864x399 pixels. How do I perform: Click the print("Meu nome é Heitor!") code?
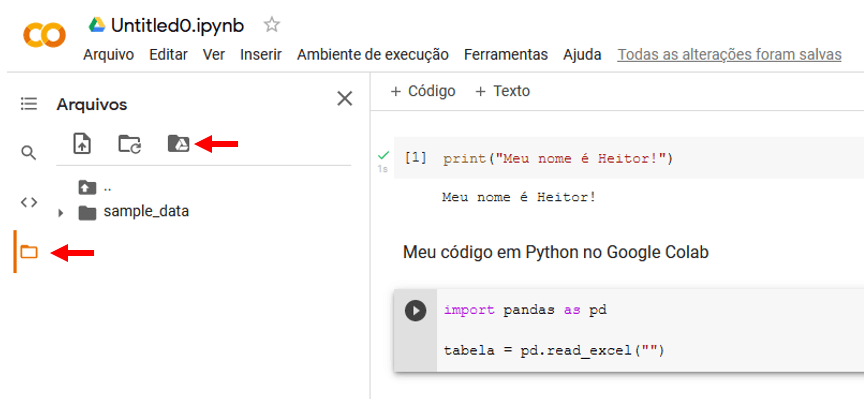pyautogui.click(x=558, y=159)
